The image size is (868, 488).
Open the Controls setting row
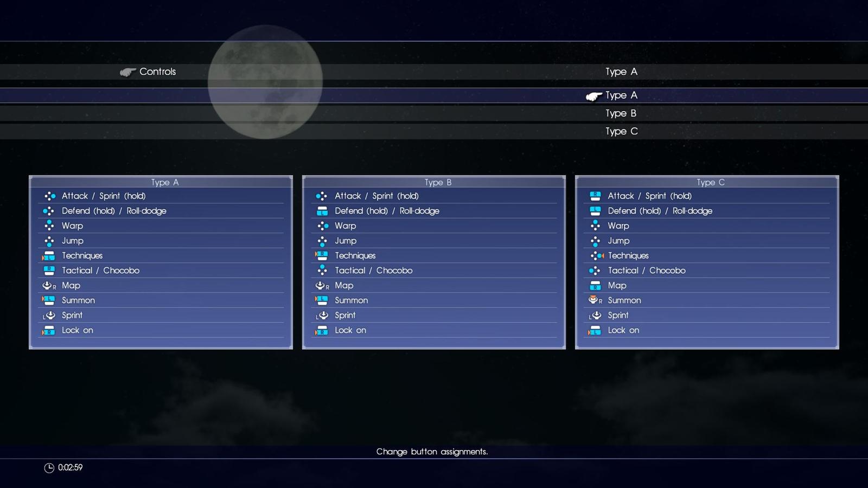point(157,72)
